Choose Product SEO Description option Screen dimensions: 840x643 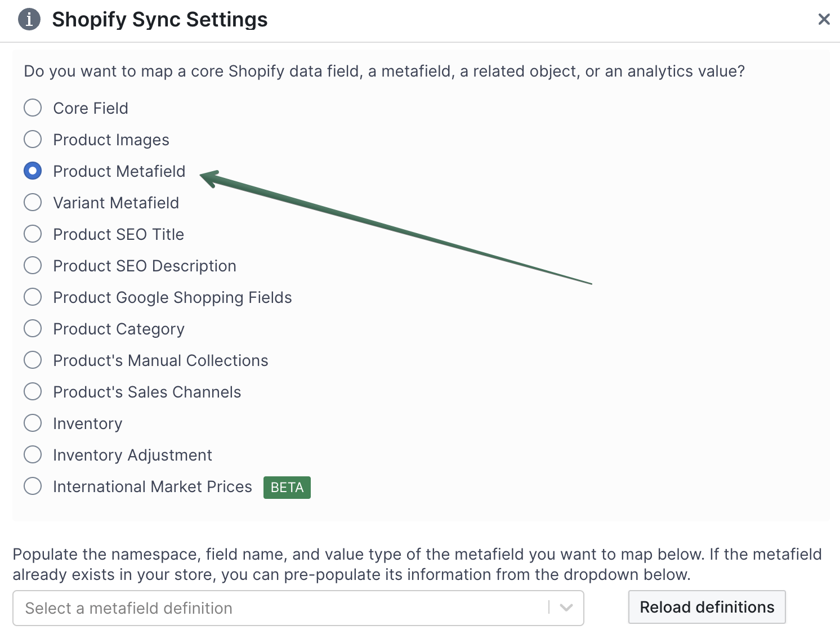[x=33, y=265]
